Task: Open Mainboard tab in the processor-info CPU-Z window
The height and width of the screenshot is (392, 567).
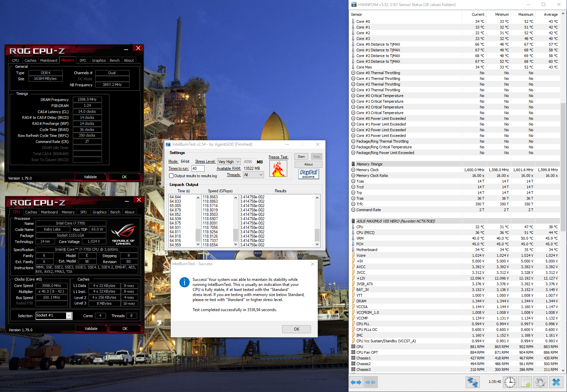Action: [x=49, y=212]
